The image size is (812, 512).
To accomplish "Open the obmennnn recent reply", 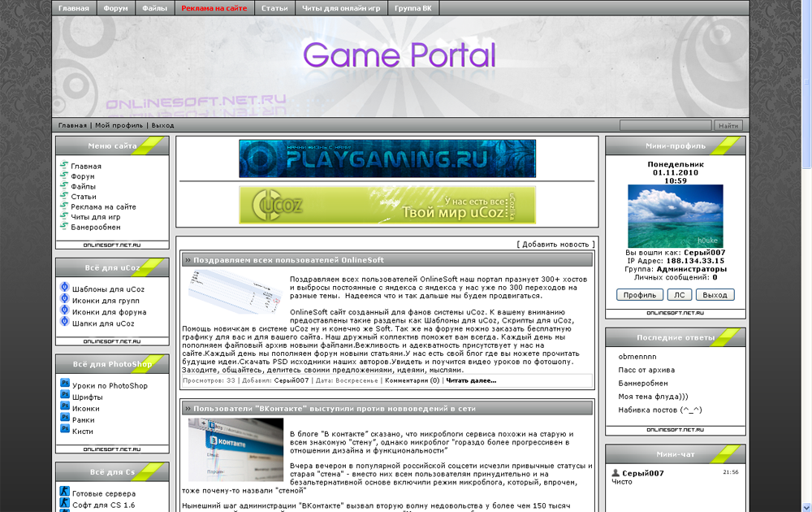I will click(x=637, y=357).
